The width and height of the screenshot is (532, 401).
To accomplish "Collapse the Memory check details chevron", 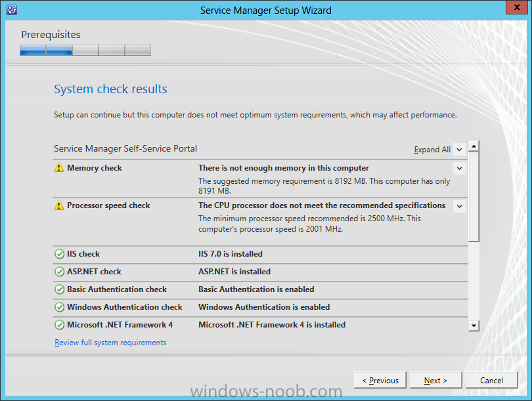I will tap(459, 169).
